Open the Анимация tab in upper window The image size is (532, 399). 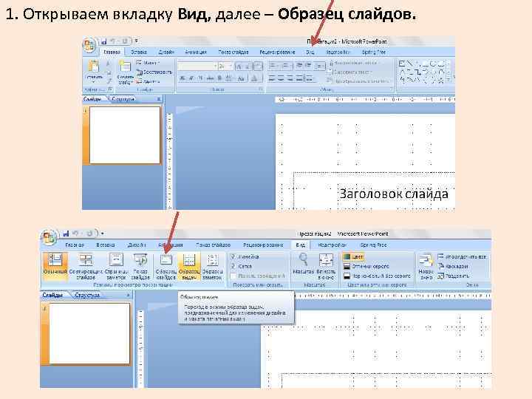tap(196, 52)
